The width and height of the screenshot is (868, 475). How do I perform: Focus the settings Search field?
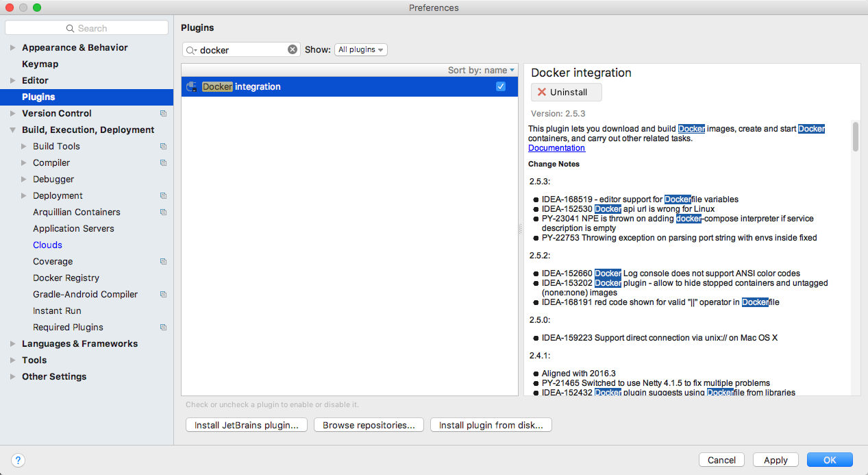coord(86,28)
